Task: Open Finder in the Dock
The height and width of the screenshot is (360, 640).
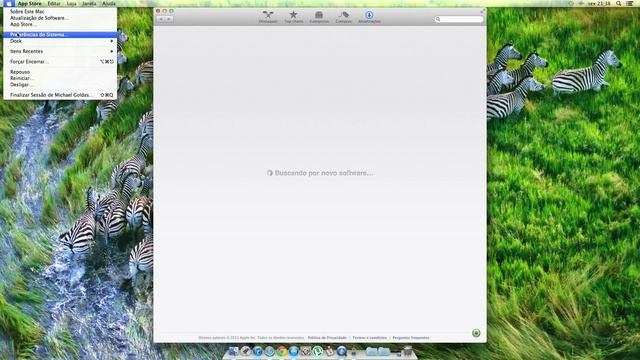Action: (x=233, y=351)
